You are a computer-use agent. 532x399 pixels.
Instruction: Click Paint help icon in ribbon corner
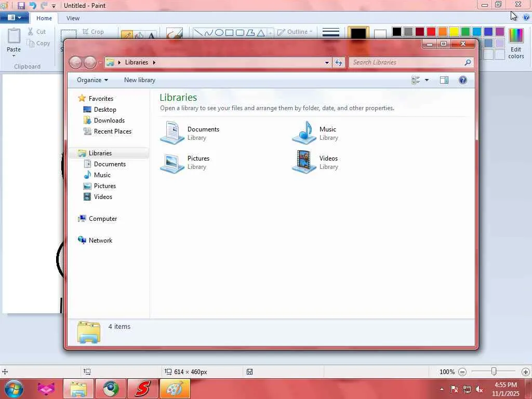[527, 18]
